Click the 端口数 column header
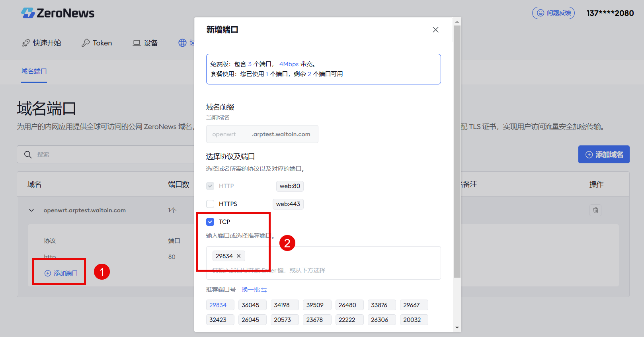 pyautogui.click(x=179, y=184)
